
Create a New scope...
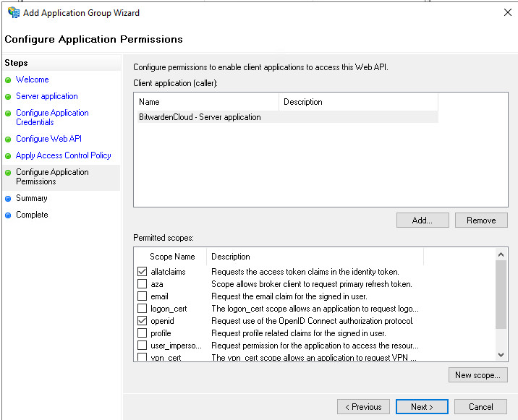pyautogui.click(x=477, y=375)
